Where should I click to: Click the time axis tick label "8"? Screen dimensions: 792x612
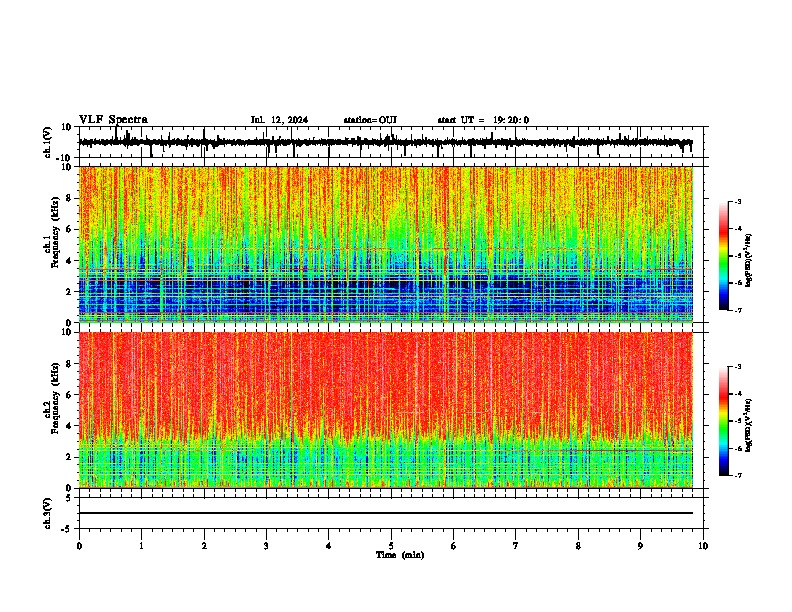(578, 546)
